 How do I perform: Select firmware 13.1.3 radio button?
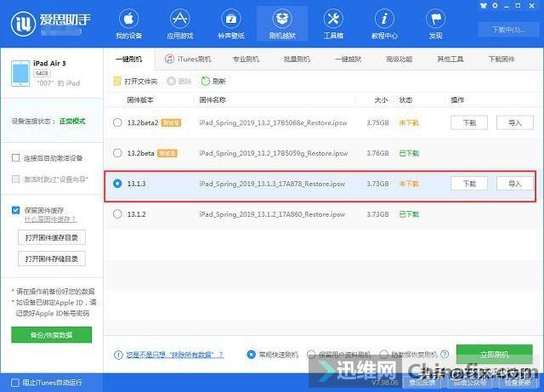[x=117, y=184]
